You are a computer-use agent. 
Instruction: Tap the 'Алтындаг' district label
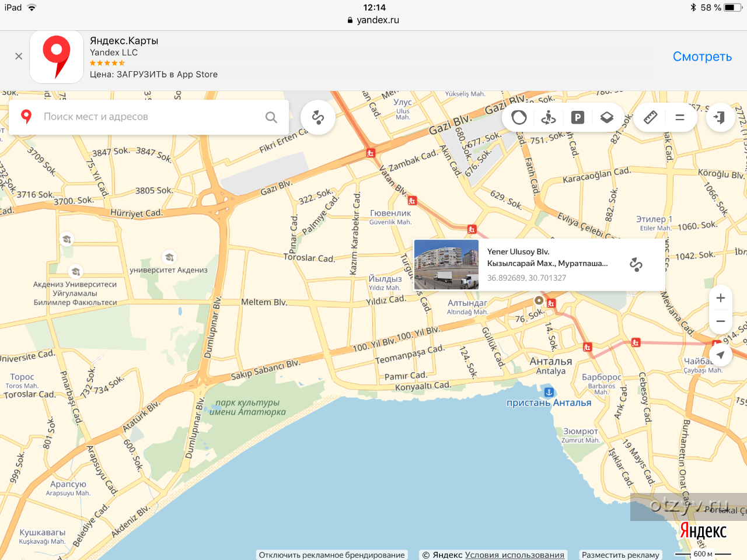(x=467, y=303)
